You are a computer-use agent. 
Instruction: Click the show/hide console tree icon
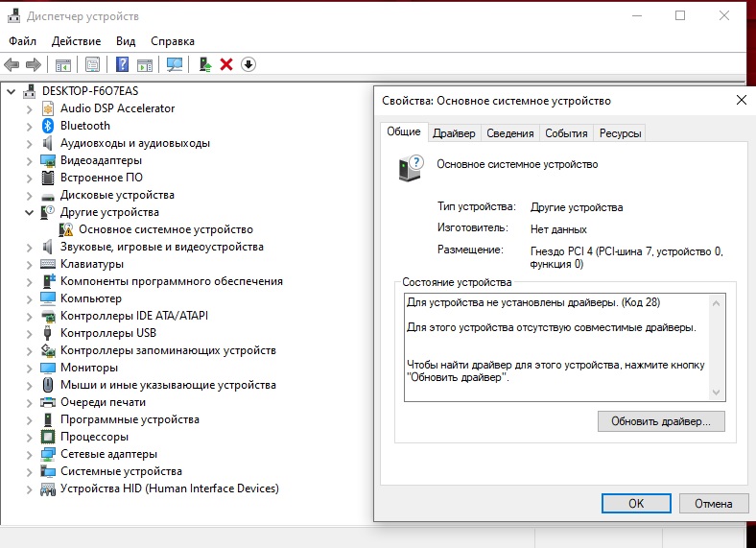(63, 64)
